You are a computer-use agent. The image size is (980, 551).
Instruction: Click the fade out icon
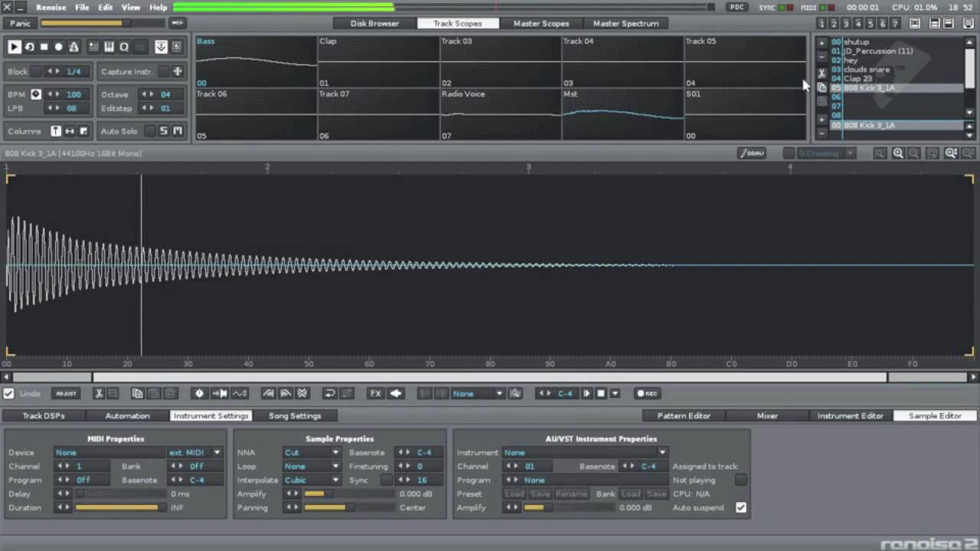(285, 393)
